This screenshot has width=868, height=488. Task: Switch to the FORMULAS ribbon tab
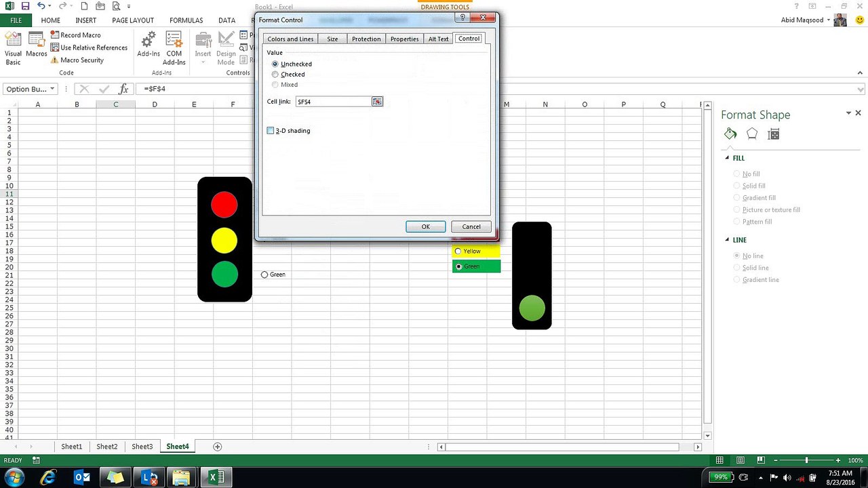pyautogui.click(x=186, y=20)
